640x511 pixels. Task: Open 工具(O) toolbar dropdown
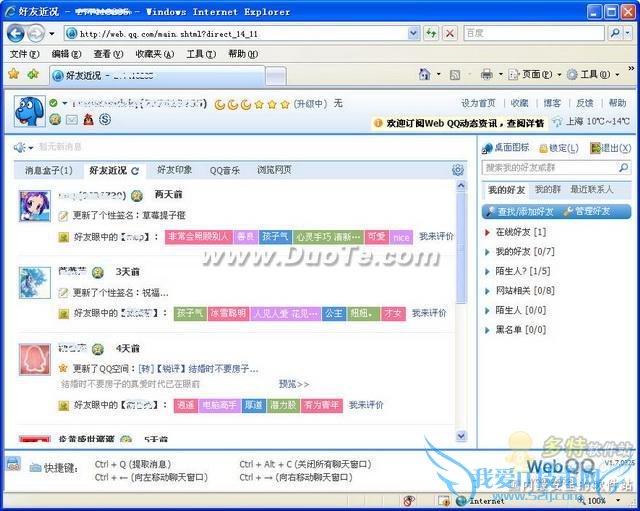593,74
